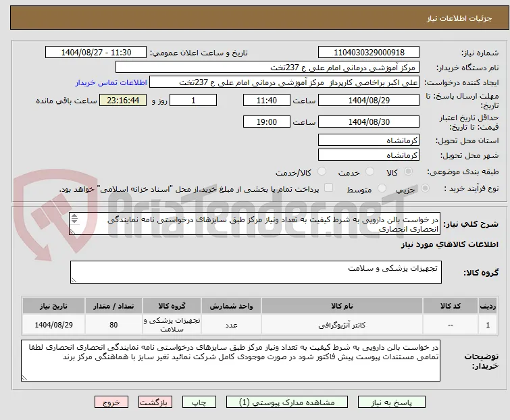Click the تاریخ نیاز column header
510x420 pixels.
[x=53, y=306]
